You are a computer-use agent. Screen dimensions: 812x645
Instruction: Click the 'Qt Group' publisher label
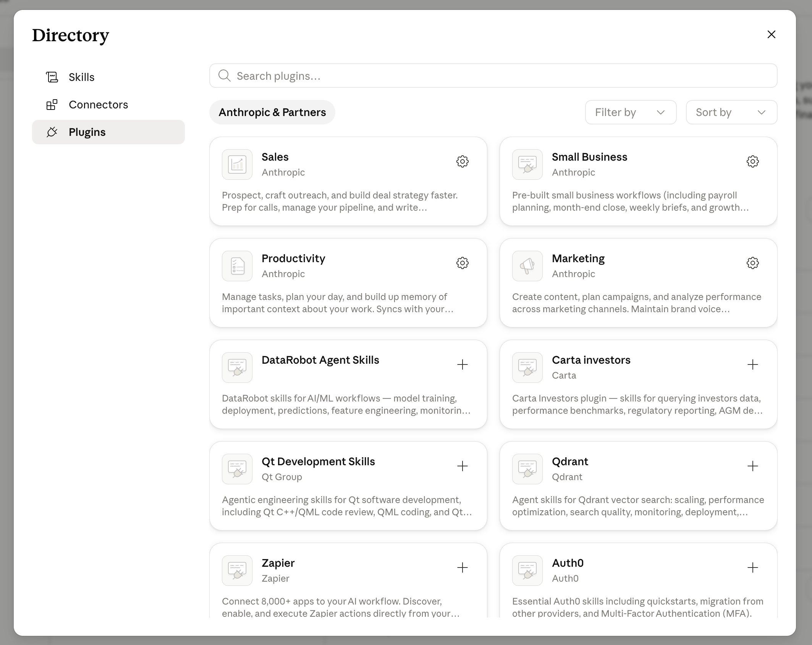282,477
